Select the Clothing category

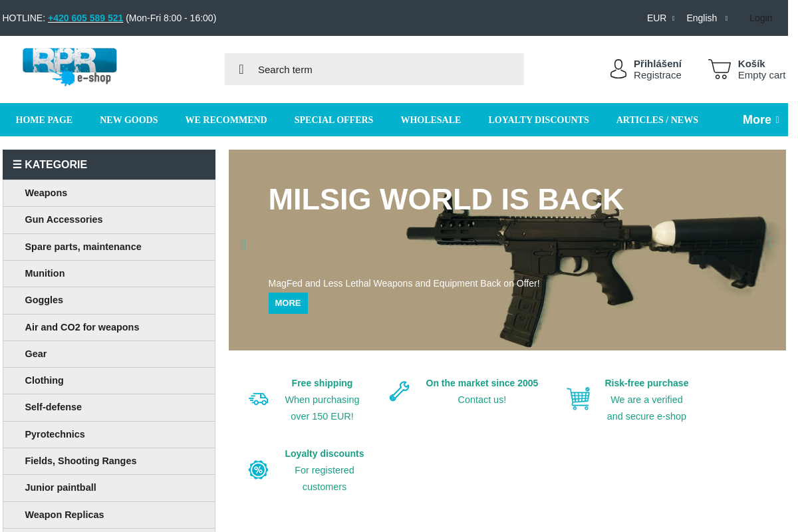pyautogui.click(x=109, y=380)
